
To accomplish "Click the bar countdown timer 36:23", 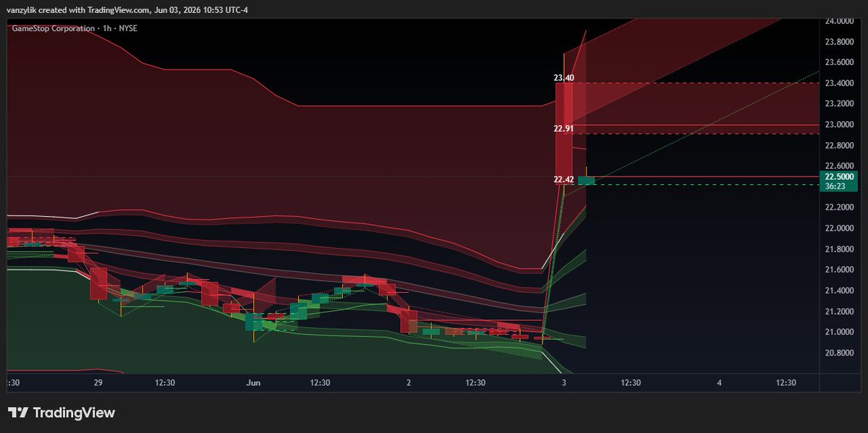I will coord(835,187).
